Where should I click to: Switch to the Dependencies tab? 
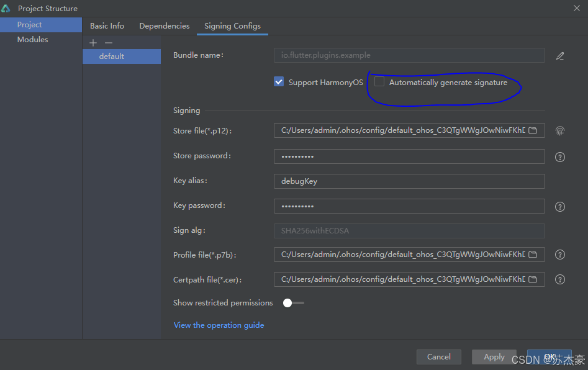[x=164, y=26]
